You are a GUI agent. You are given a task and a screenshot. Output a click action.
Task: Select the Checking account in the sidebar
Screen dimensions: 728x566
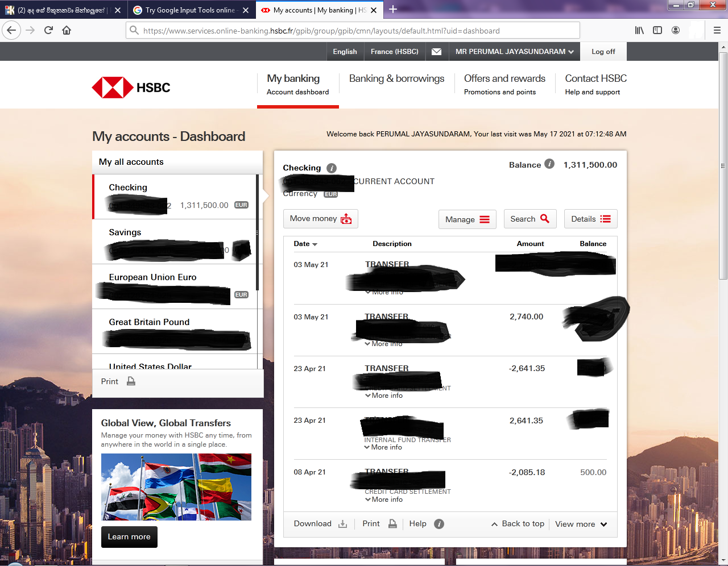(175, 197)
